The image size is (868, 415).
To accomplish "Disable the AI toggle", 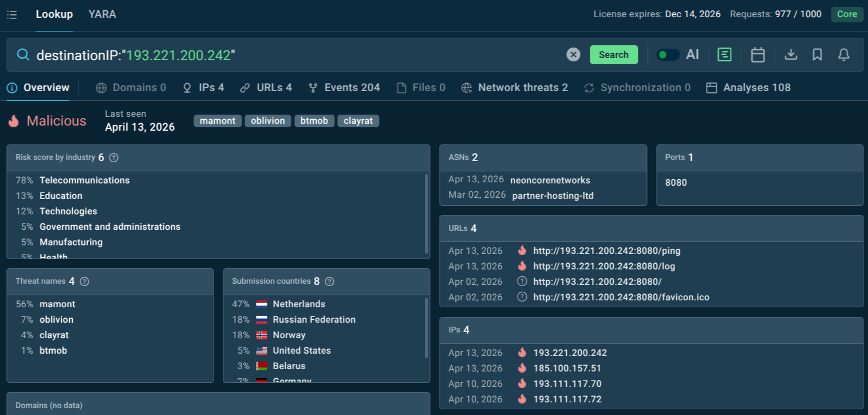I will 667,54.
